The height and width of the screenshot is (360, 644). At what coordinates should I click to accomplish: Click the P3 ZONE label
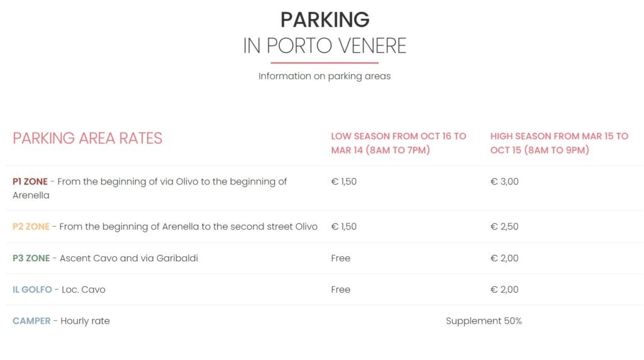[x=31, y=258]
